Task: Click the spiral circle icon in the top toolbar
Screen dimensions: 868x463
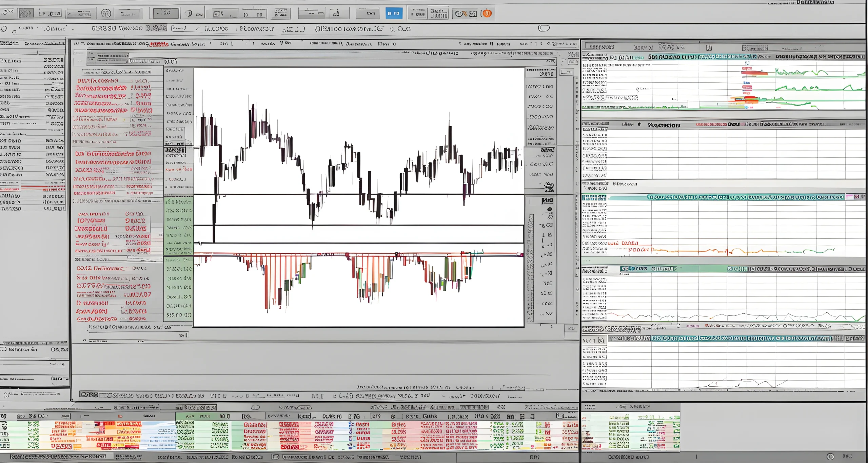Action: [106, 13]
